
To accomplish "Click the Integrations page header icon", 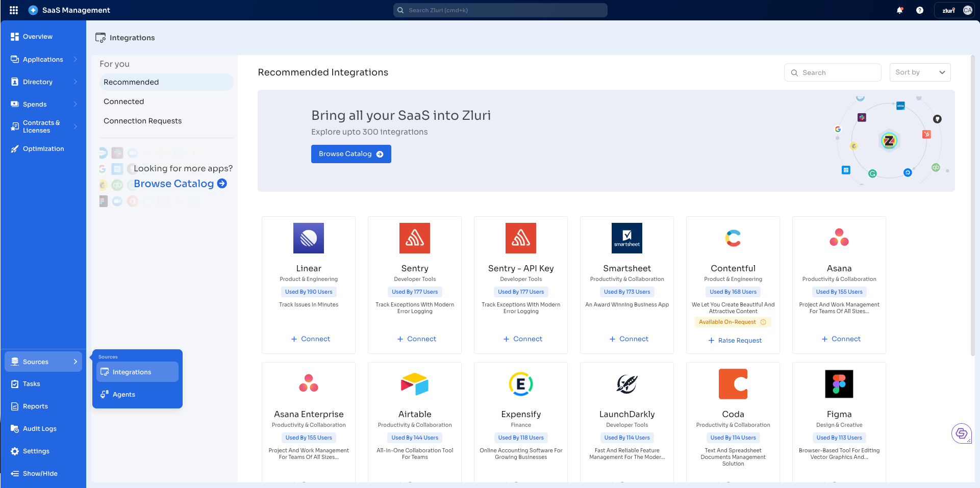I will (100, 37).
